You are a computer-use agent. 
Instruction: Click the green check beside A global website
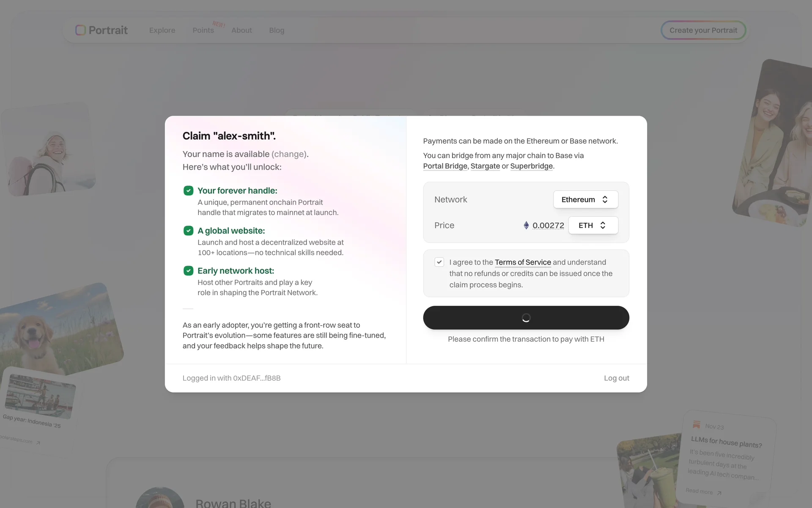[189, 231]
